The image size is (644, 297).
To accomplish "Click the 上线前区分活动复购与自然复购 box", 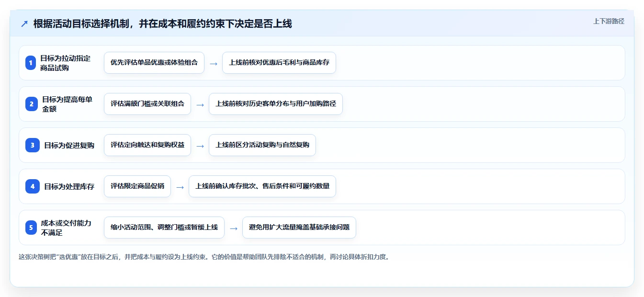I will pyautogui.click(x=262, y=145).
